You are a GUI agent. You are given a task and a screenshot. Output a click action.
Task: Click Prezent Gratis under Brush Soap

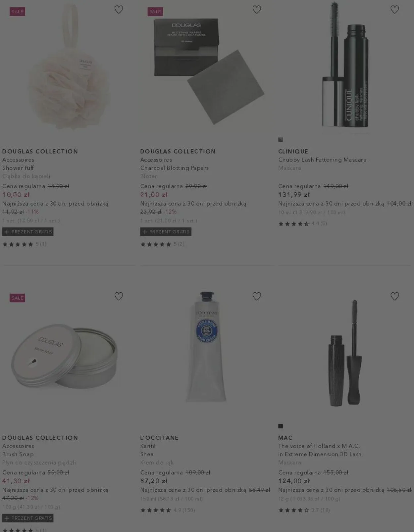[28, 518]
